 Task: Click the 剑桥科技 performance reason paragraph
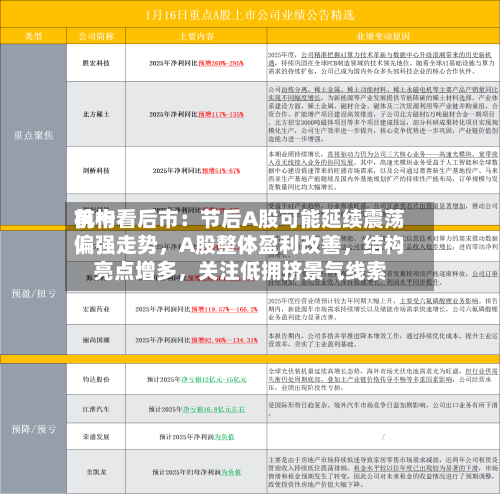pyautogui.click(x=383, y=171)
